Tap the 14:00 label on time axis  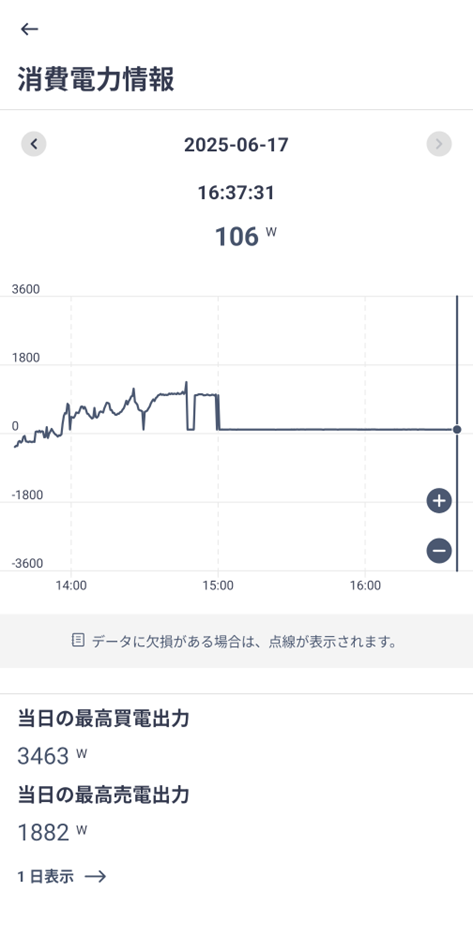(71, 586)
